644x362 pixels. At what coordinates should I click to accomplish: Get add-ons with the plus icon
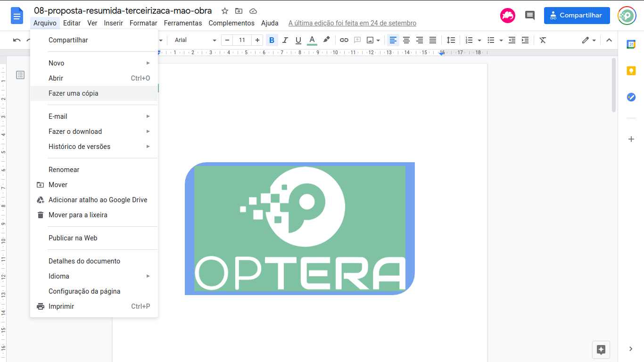[631, 139]
